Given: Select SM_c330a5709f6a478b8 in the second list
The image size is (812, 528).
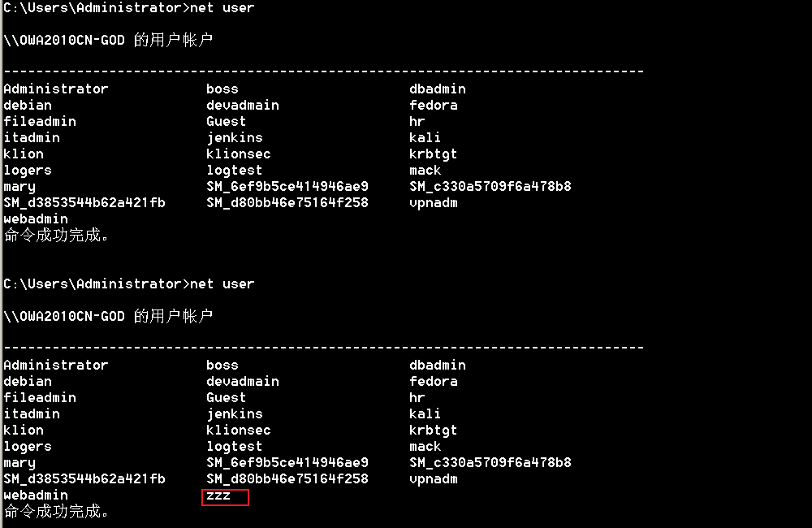Looking at the screenshot, I should click(490, 462).
